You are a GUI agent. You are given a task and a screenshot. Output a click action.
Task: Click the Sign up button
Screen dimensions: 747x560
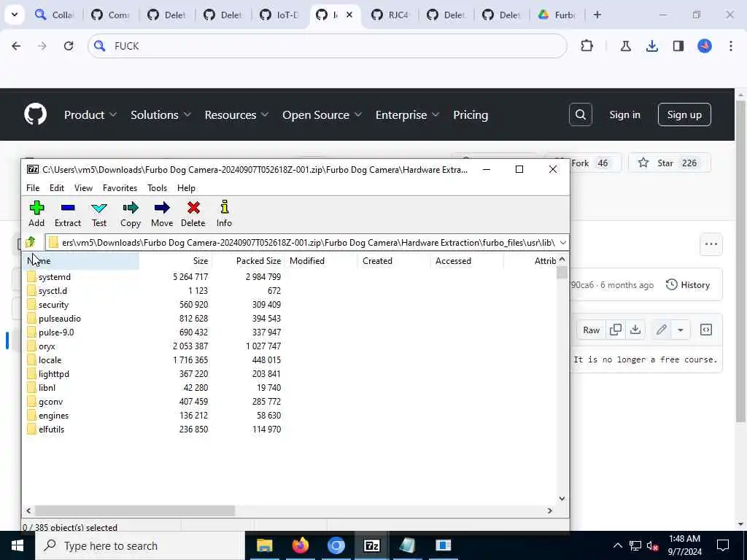click(684, 114)
